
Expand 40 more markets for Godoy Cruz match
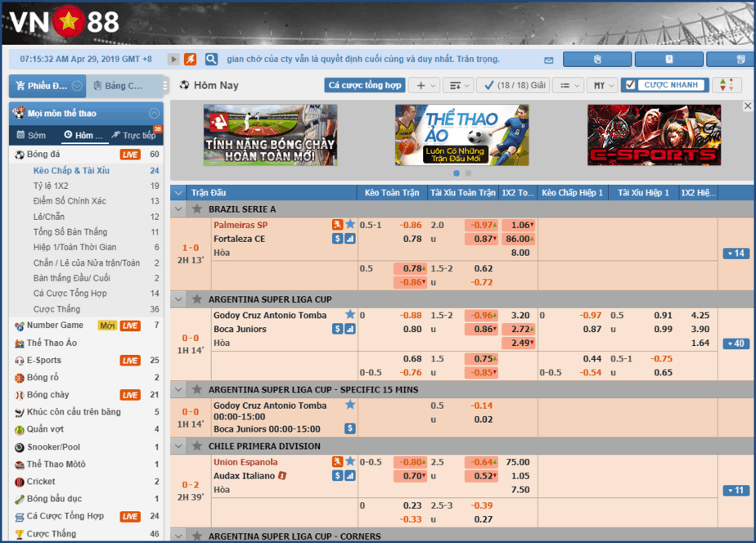(x=736, y=343)
